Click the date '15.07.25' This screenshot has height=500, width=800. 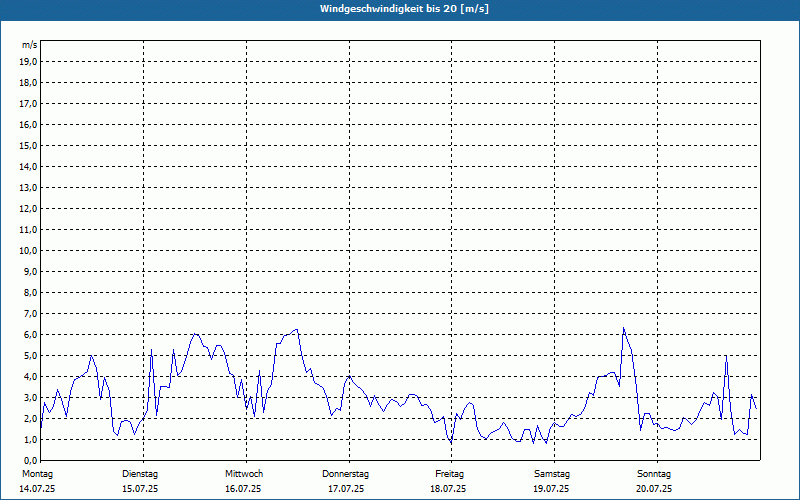pos(140,489)
